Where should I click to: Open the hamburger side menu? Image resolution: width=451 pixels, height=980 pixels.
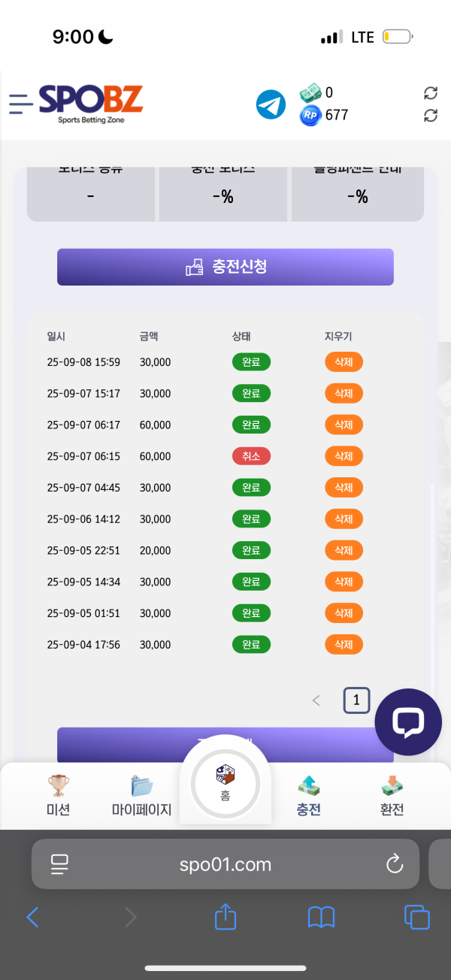(x=20, y=104)
